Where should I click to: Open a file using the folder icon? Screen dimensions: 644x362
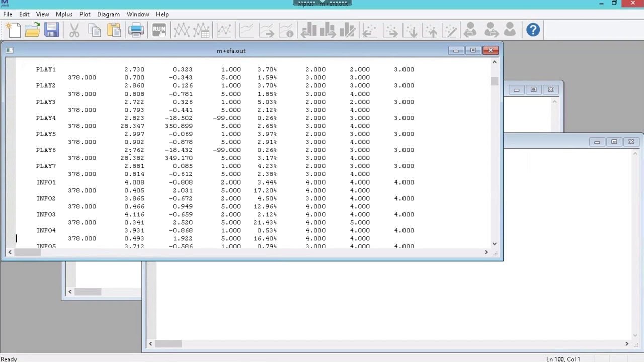click(x=32, y=30)
